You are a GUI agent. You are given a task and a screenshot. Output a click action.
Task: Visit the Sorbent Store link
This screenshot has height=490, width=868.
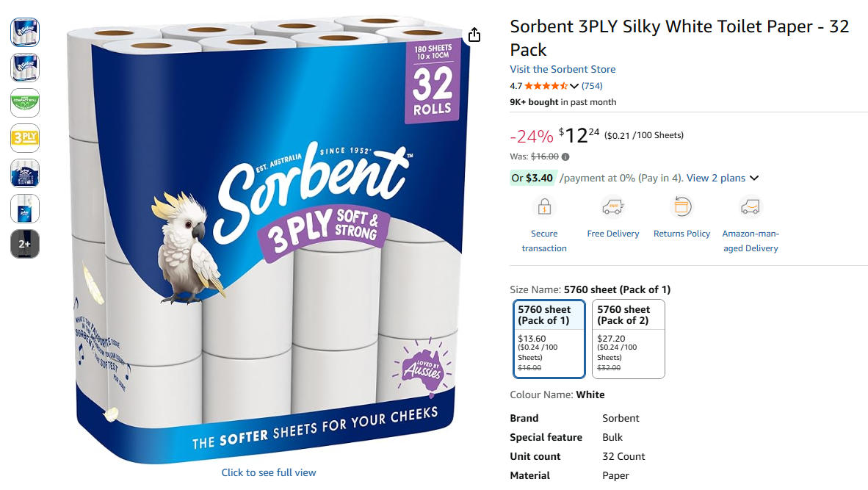point(563,69)
